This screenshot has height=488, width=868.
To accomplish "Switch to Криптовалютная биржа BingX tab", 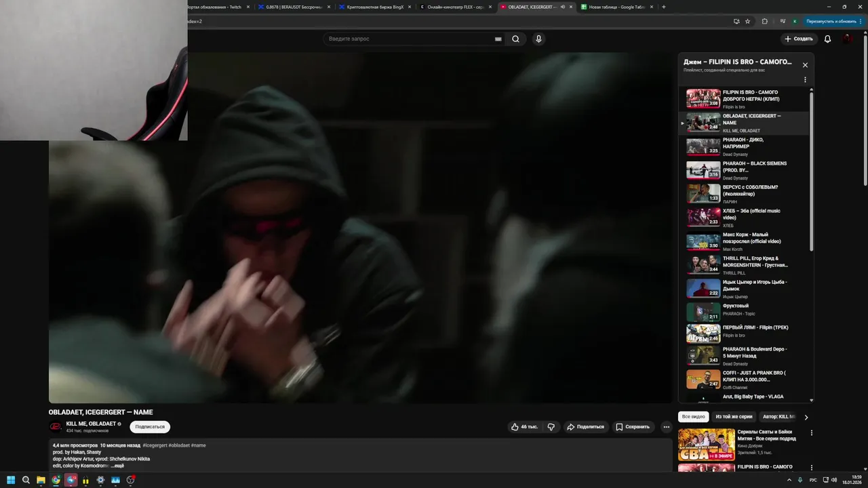I will tap(375, 7).
